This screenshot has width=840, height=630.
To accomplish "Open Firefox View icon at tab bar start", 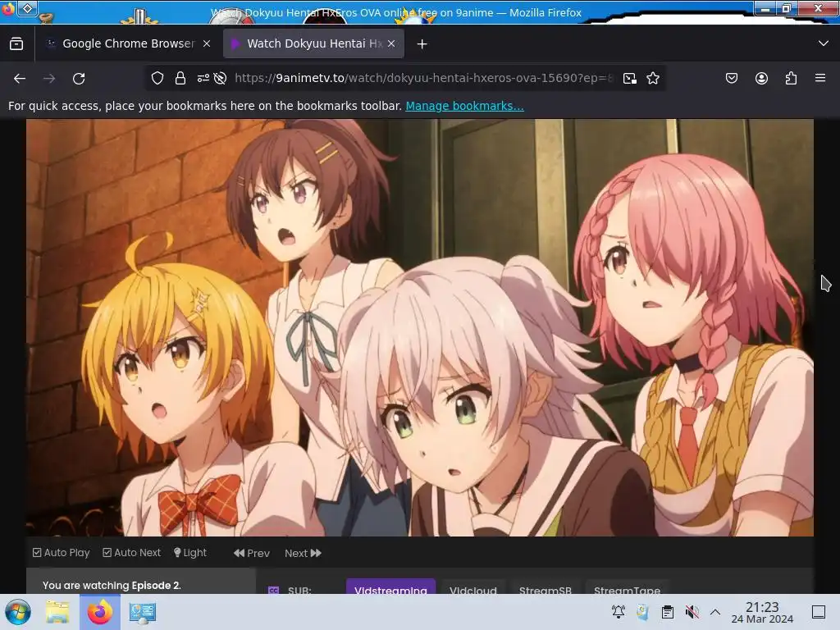I will tap(16, 43).
